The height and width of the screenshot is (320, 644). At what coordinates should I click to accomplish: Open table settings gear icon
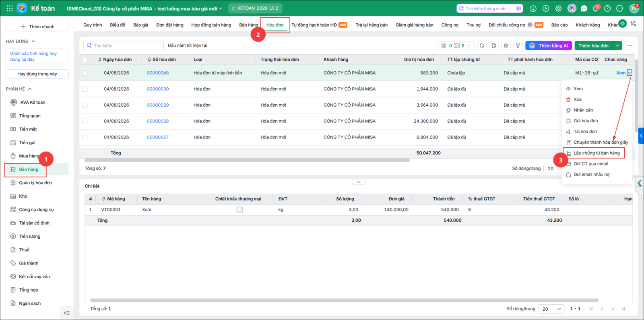pos(506,45)
